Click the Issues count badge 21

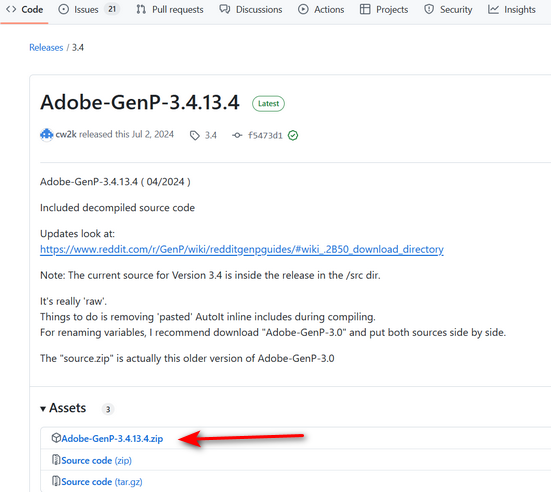pos(112,9)
